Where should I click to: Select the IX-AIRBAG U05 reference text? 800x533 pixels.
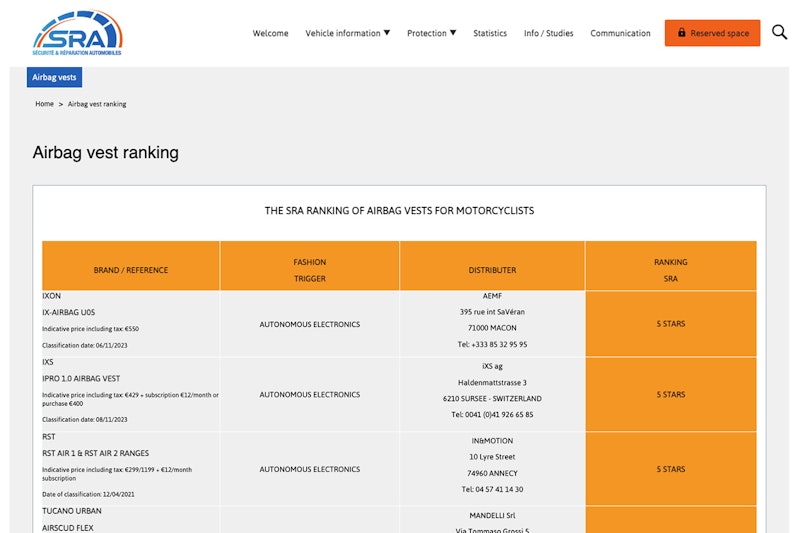click(68, 312)
